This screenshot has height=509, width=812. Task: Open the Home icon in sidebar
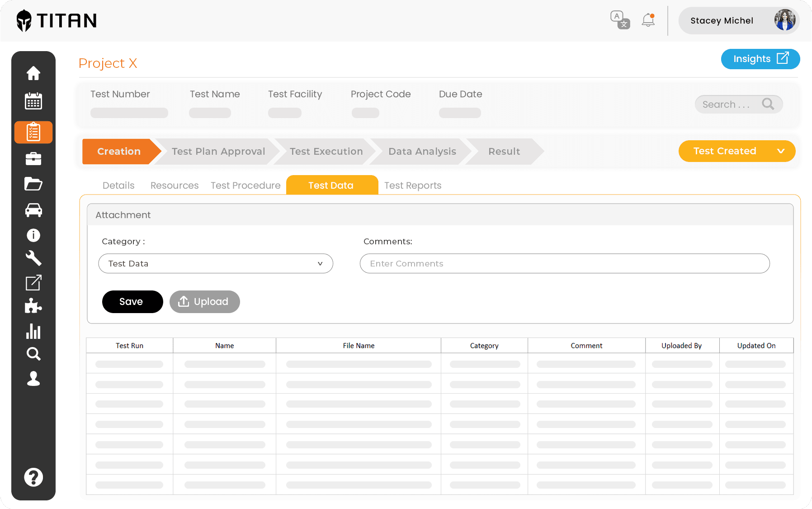pos(33,73)
